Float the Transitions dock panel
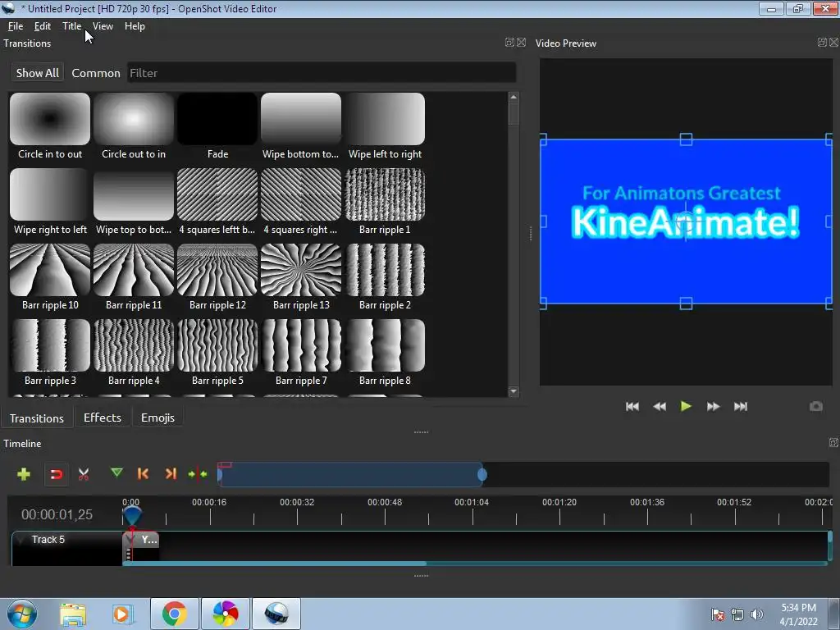The image size is (840, 630). (509, 43)
